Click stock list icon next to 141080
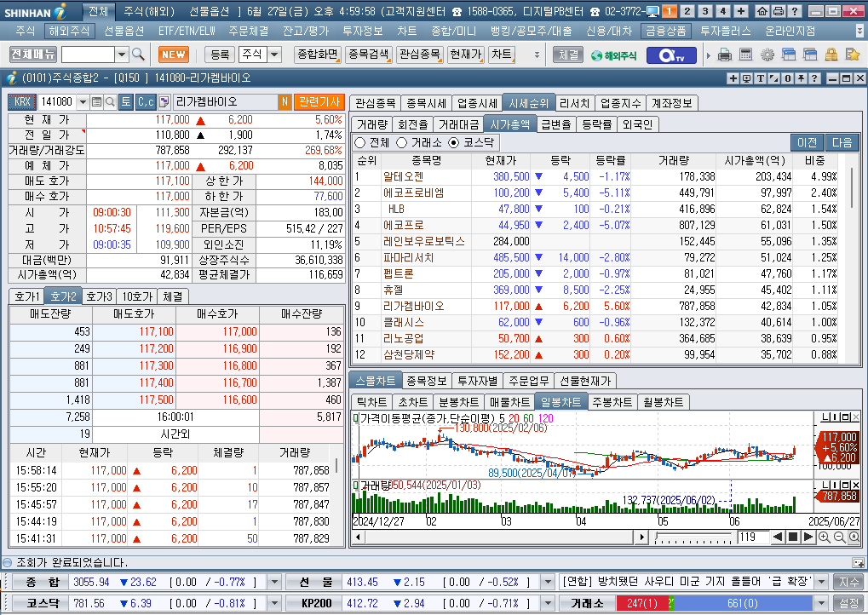This screenshot has width=868, height=615. [97, 102]
